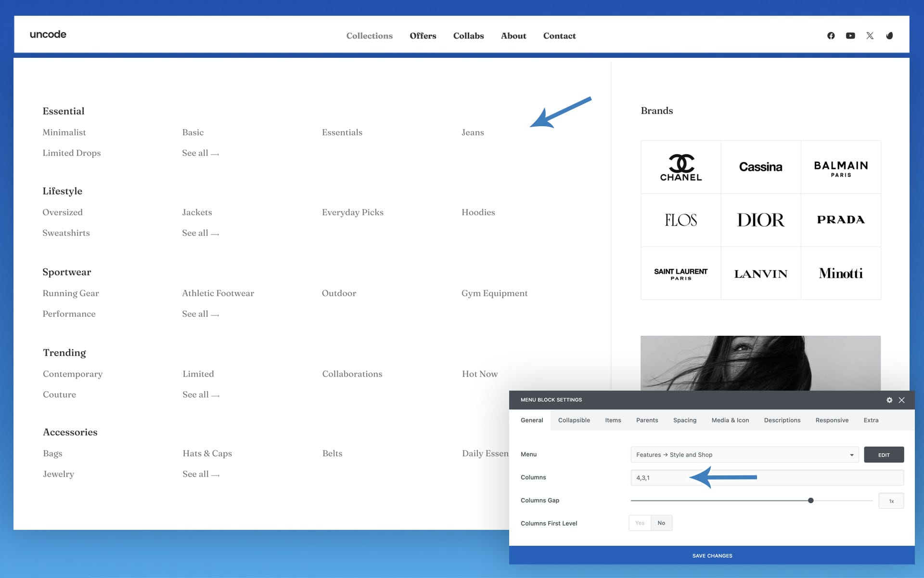This screenshot has height=578, width=924.
Task: Open the Menu dropdown showing Style and Shop
Action: (744, 455)
